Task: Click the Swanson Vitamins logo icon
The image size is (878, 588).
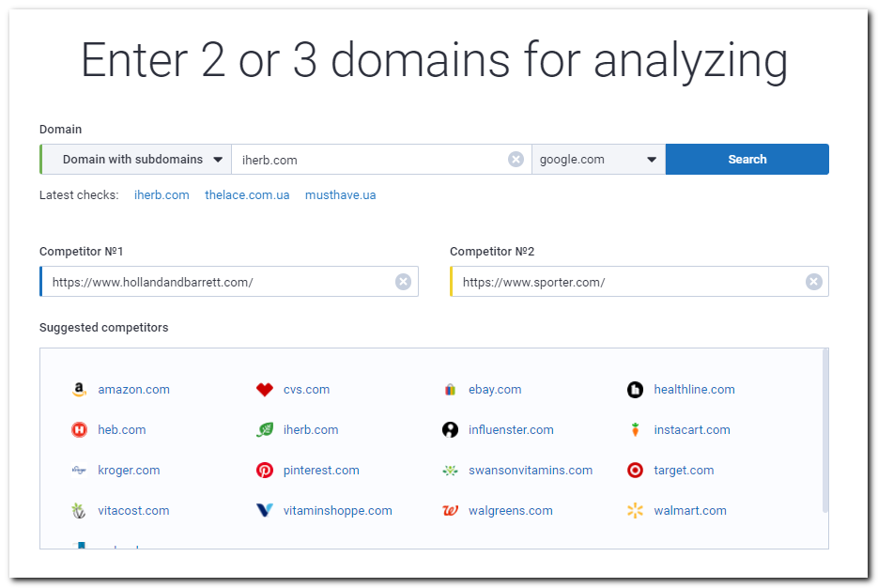Action: (450, 470)
